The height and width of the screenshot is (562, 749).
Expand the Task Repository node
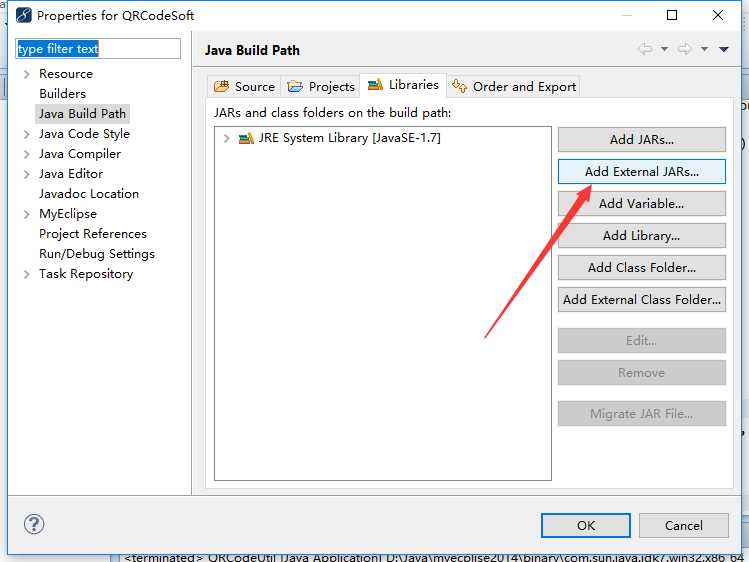point(27,274)
